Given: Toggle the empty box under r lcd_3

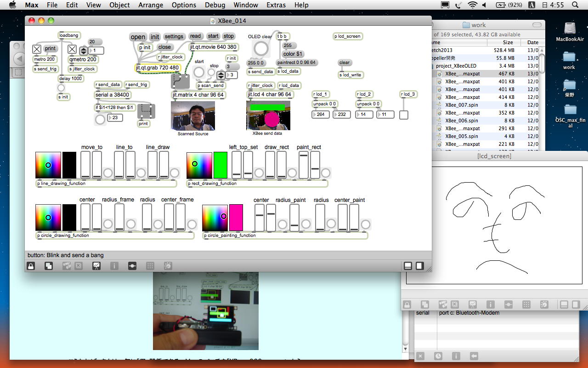Looking at the screenshot, I should (404, 115).
